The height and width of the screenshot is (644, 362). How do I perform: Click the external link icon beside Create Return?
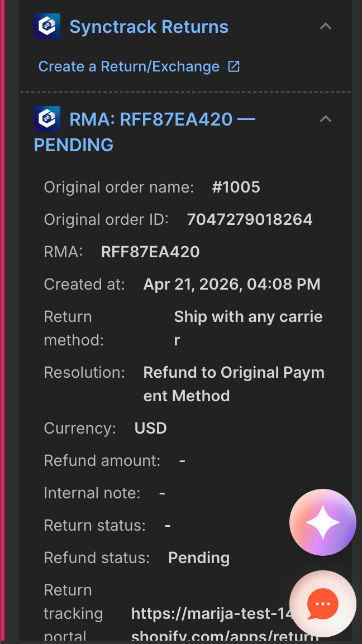pos(234,66)
